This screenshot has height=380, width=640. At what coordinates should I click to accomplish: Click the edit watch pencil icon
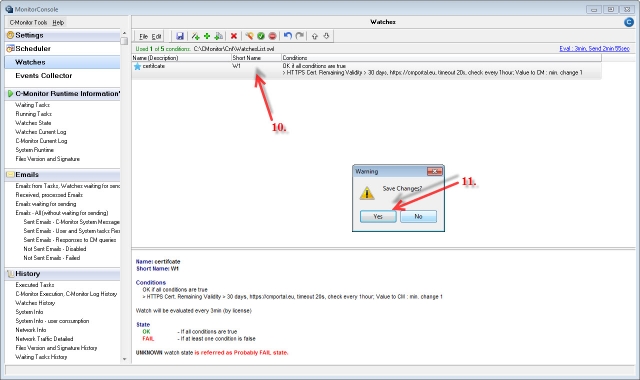[249, 36]
